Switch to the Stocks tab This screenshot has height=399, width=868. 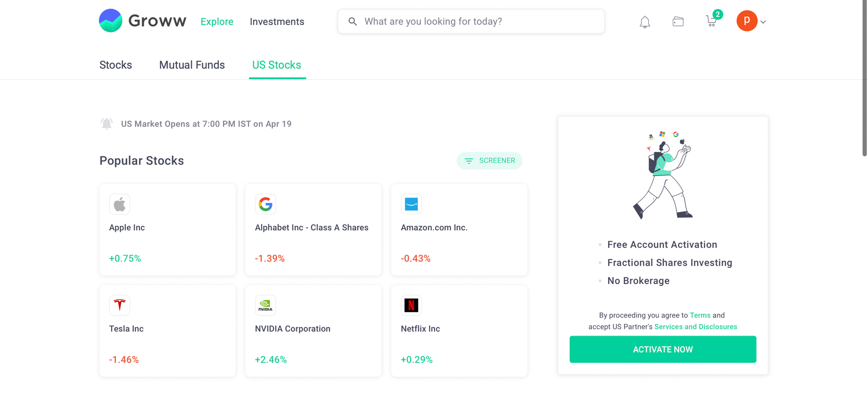[116, 65]
